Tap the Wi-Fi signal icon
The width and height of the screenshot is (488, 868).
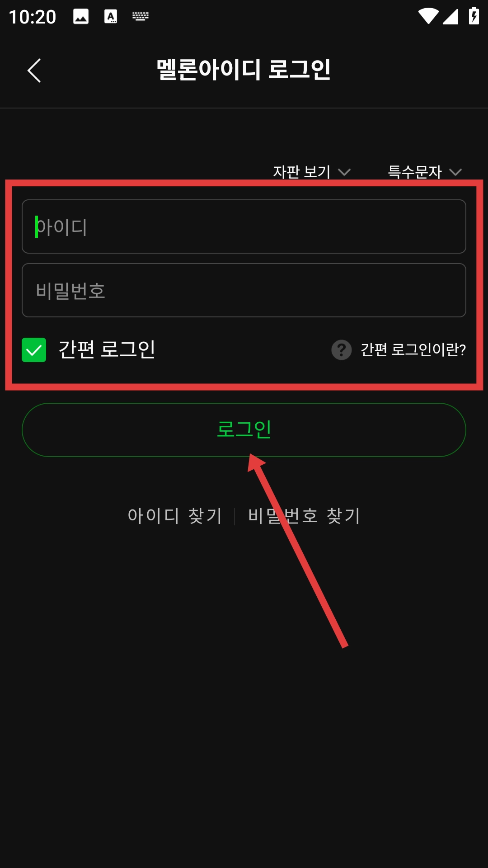coord(428,16)
